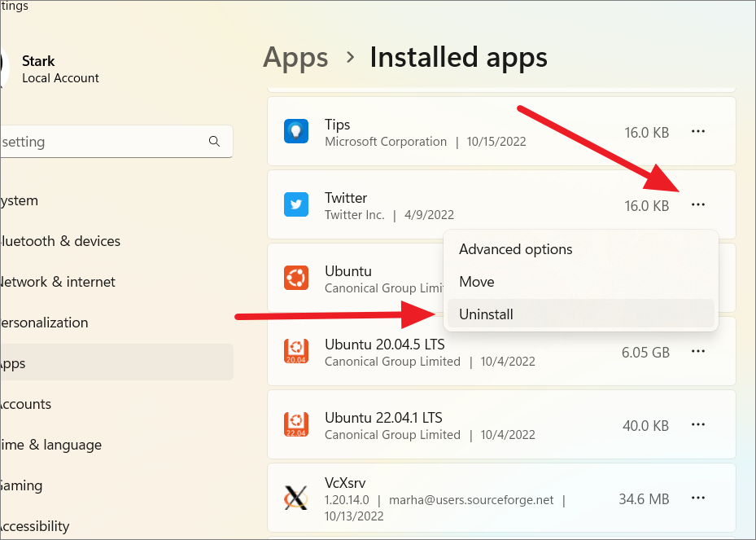Click the Ubuntu 20.04.5 LTS app icon
Screen dimensions: 756x540
coord(296,351)
